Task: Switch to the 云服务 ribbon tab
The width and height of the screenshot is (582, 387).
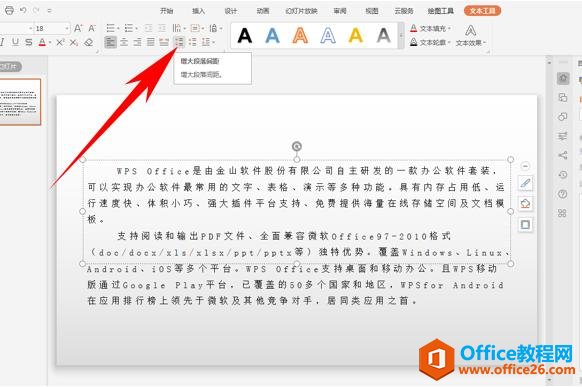Action: 403,11
